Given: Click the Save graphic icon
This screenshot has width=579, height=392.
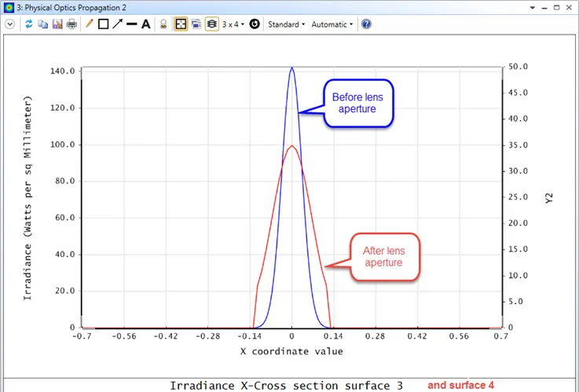Looking at the screenshot, I should (x=57, y=24).
